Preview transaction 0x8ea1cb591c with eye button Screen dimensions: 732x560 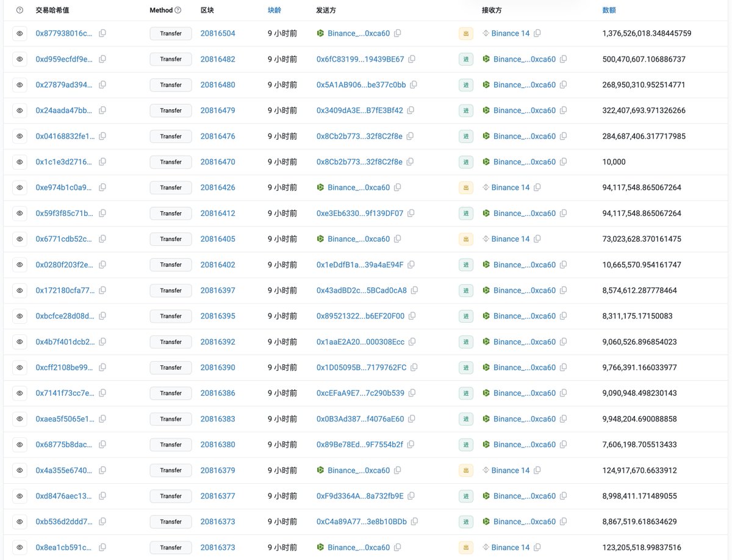[20, 547]
